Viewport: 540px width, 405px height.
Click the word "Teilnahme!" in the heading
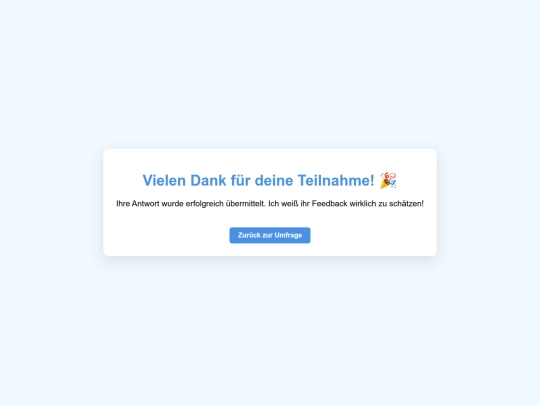click(x=336, y=180)
